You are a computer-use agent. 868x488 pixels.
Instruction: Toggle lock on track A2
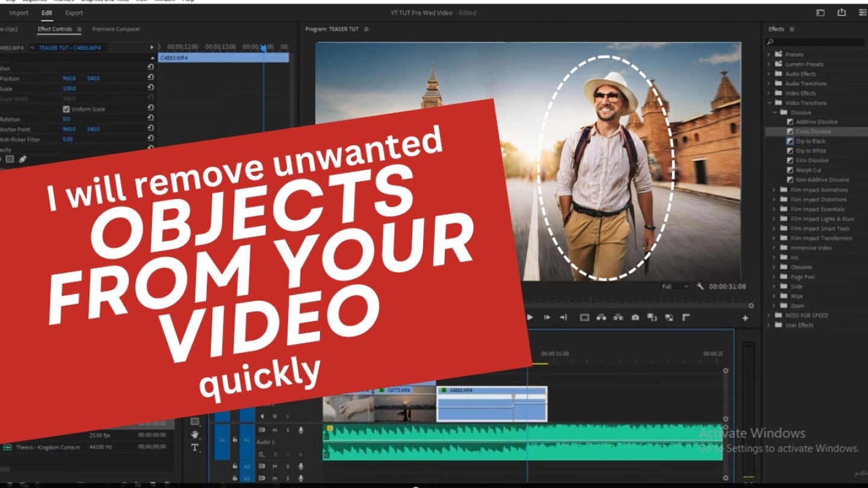coord(234,466)
